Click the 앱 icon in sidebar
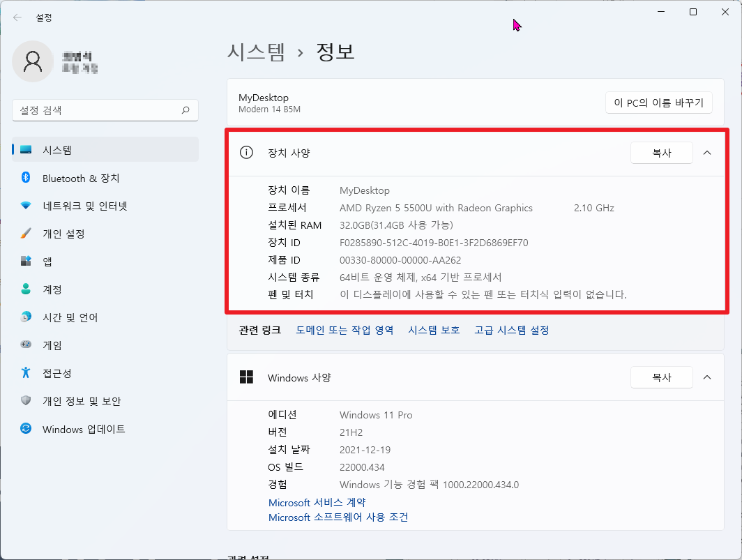The image size is (742, 560). tap(26, 261)
